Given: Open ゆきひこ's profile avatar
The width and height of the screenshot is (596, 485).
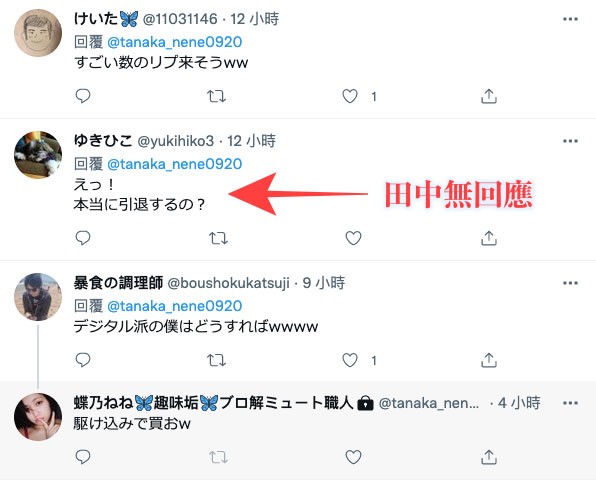Looking at the screenshot, I should coord(38,155).
